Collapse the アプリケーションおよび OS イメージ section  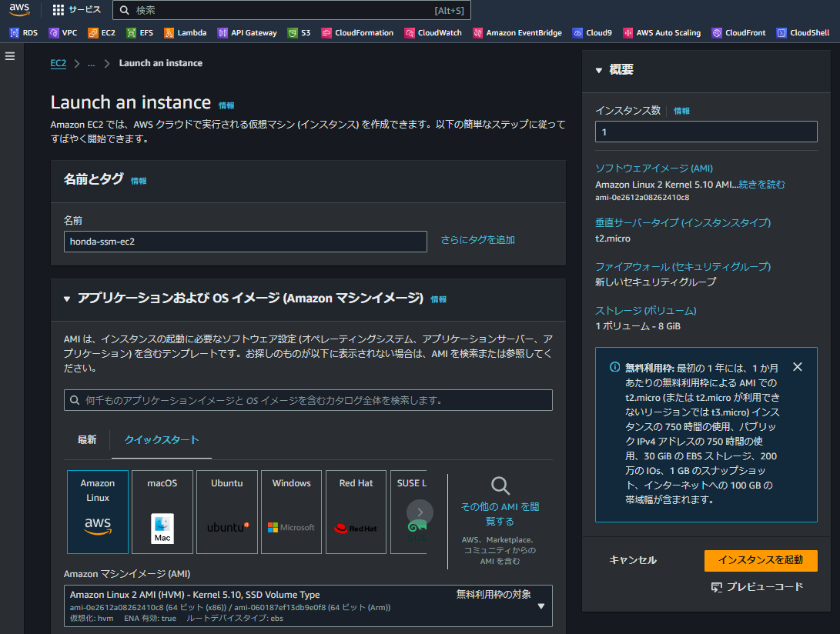(x=67, y=299)
